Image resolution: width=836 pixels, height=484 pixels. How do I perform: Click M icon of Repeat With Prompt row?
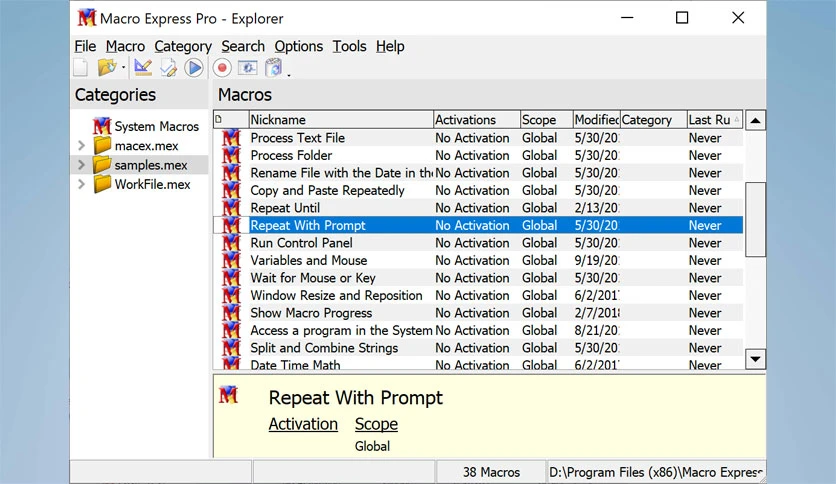pos(231,225)
